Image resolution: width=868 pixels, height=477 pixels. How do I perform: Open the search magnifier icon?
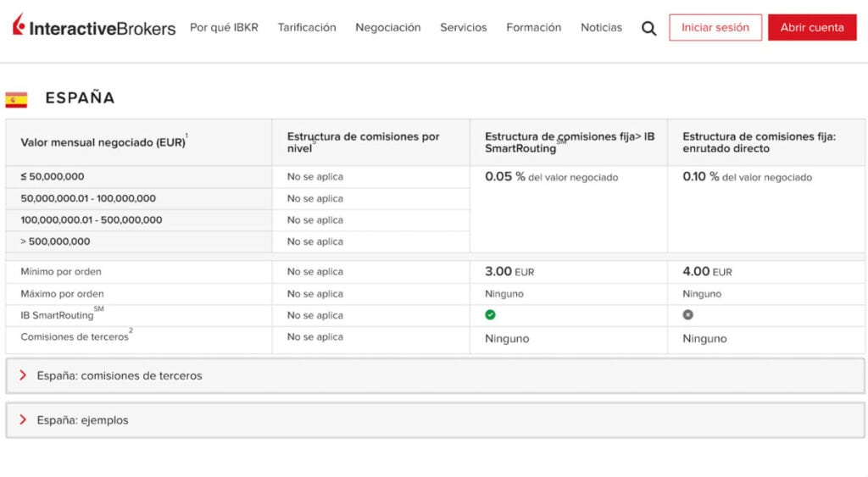pyautogui.click(x=648, y=28)
